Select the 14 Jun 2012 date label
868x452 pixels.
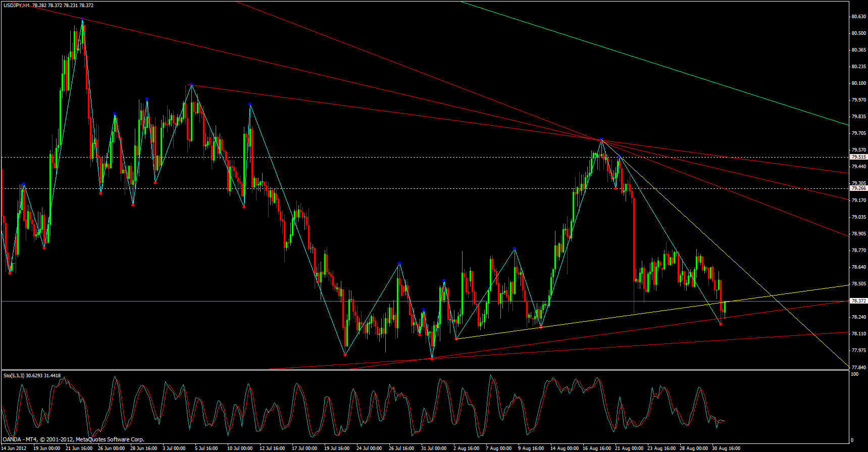click(14, 448)
